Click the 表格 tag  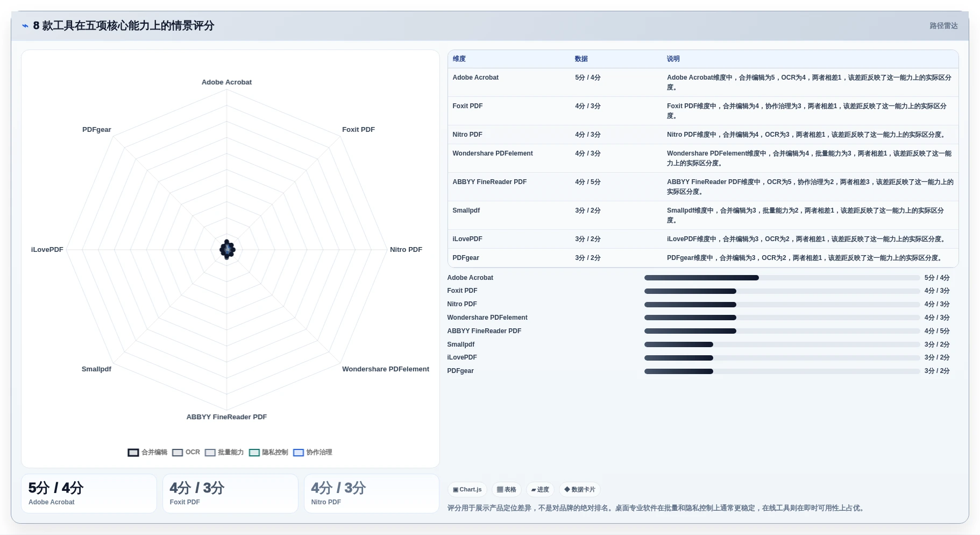(x=507, y=490)
